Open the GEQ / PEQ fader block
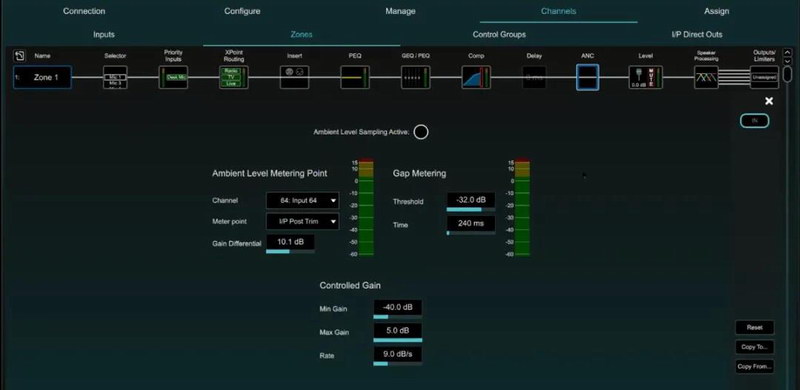Viewport: 800px width, 390px height. coord(415,77)
